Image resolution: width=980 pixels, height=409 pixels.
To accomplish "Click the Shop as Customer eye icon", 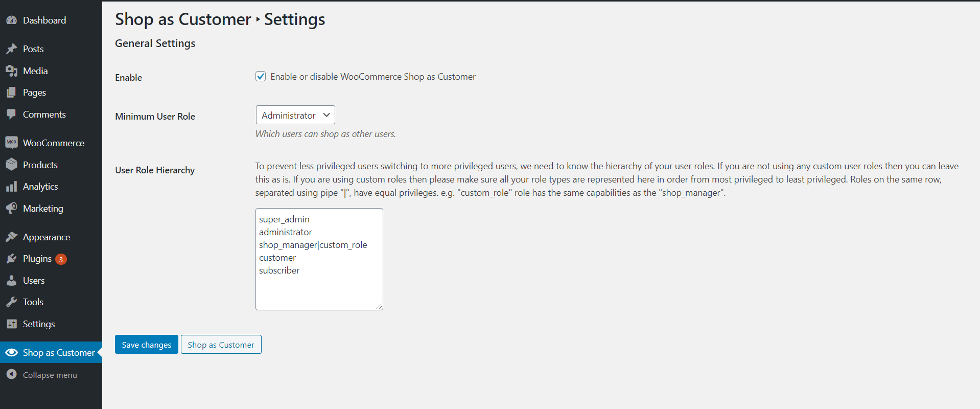I will [11, 353].
